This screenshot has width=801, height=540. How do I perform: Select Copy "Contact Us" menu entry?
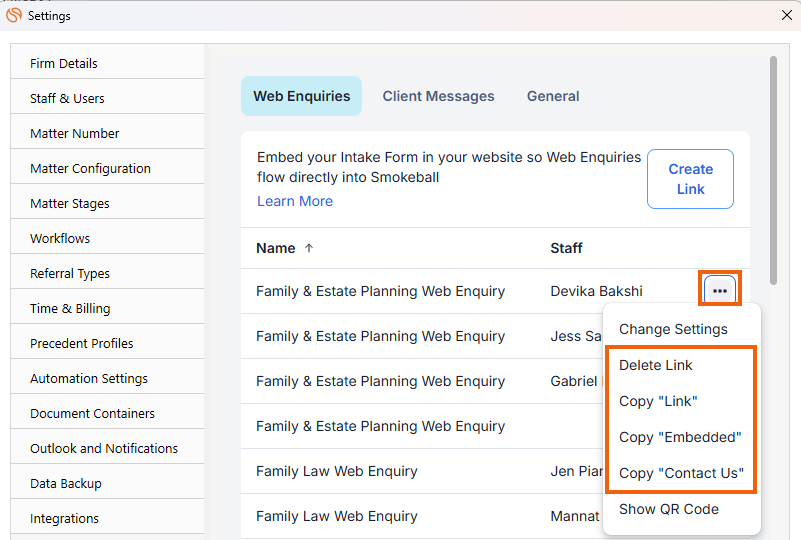[x=681, y=473]
